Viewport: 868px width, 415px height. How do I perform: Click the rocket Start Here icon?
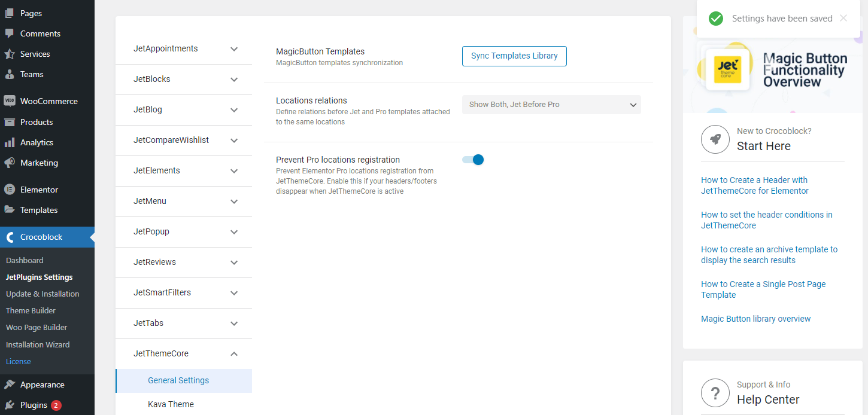tap(715, 140)
